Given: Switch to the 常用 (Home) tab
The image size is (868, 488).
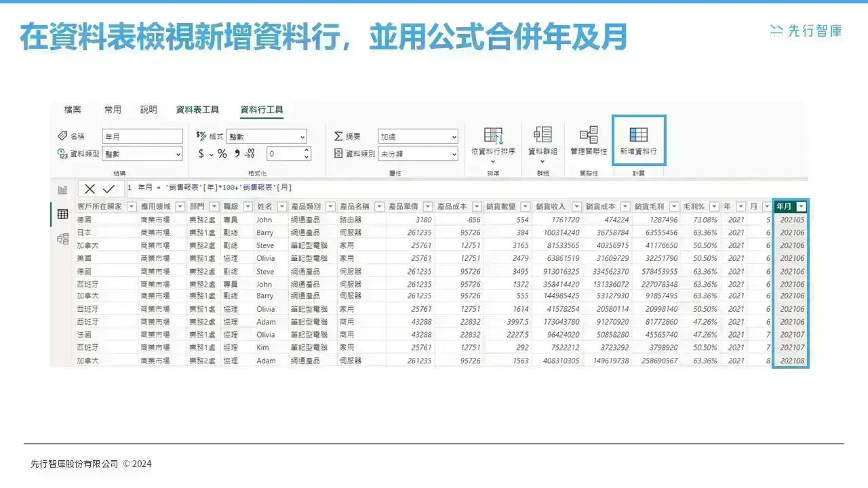Looking at the screenshot, I should click(113, 110).
